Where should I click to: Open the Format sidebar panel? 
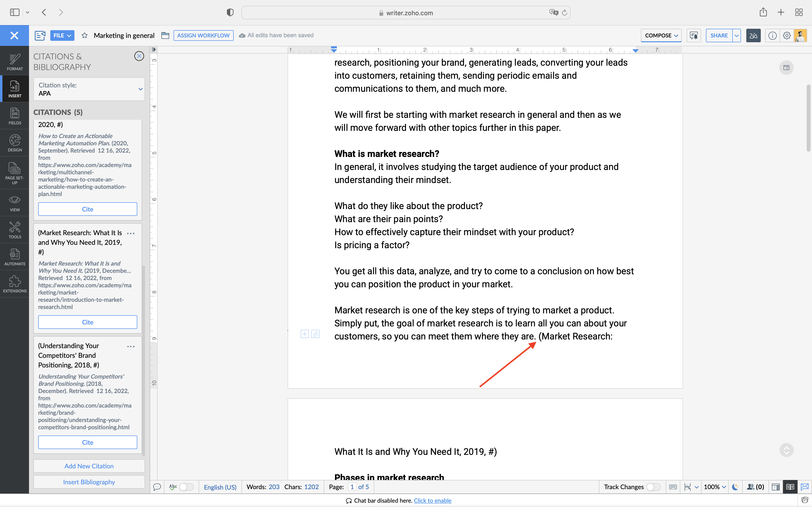[x=14, y=62]
